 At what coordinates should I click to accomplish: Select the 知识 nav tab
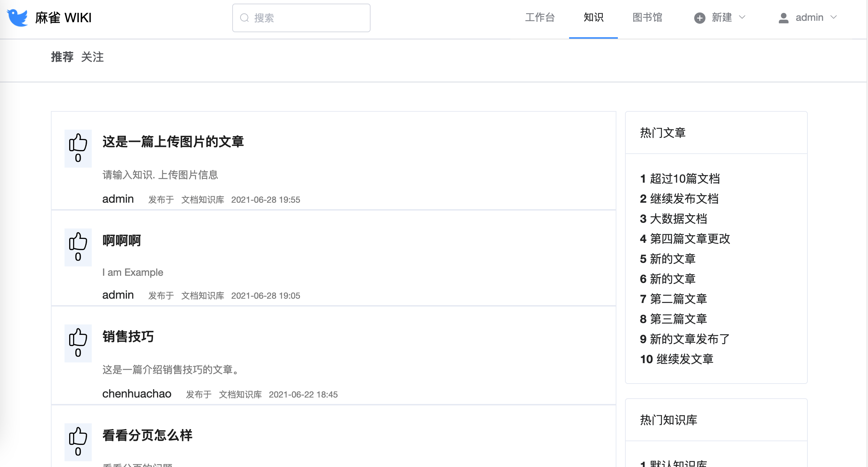[593, 18]
